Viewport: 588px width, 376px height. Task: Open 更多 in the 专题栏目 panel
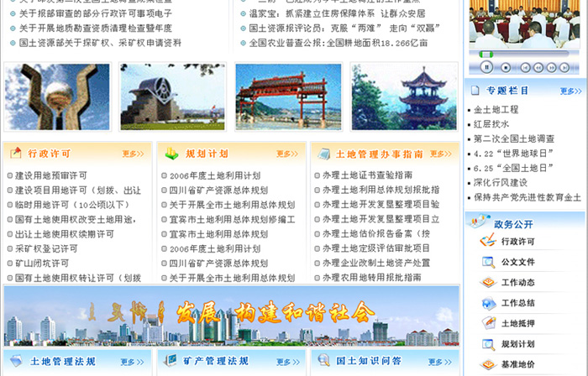tap(570, 91)
